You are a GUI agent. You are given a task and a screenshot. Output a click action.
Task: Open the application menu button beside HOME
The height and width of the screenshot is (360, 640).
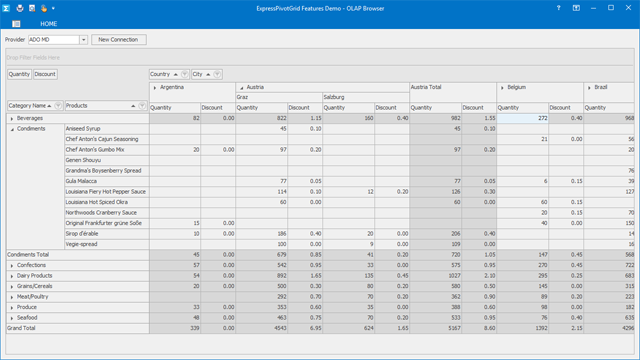click(16, 24)
